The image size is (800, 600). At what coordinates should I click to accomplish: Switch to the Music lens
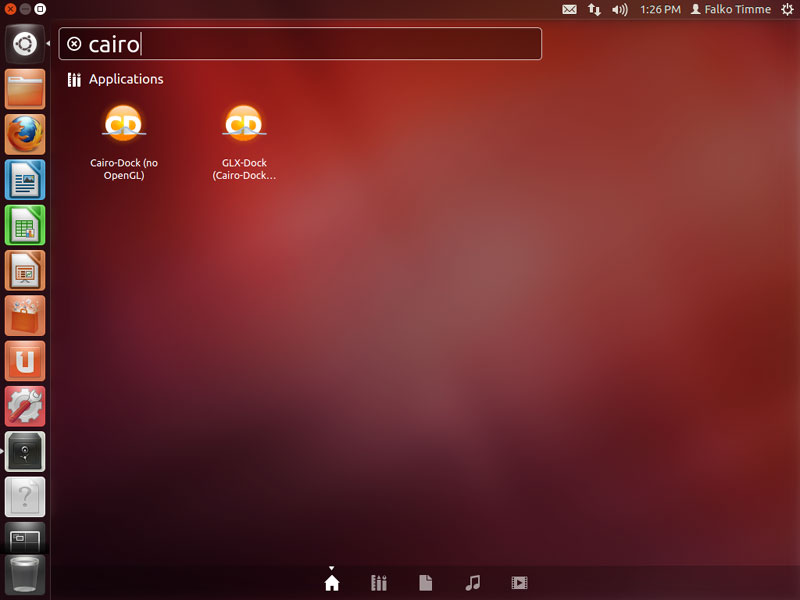(x=472, y=583)
